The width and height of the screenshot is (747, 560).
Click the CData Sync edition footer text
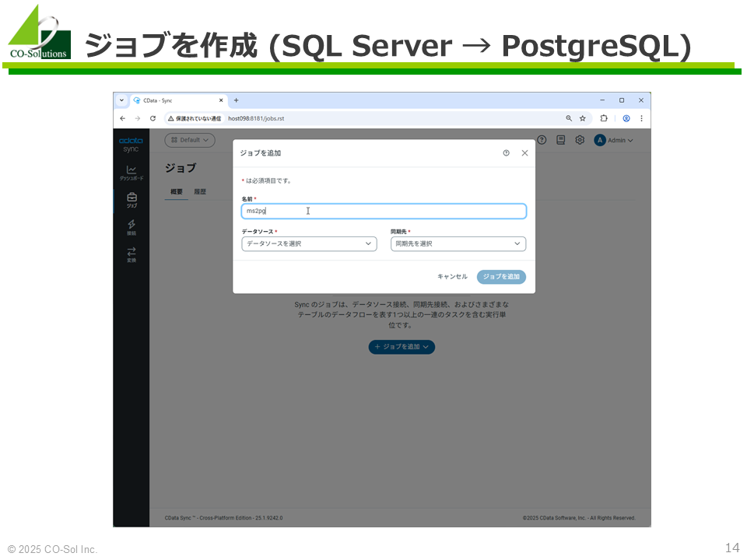click(224, 518)
